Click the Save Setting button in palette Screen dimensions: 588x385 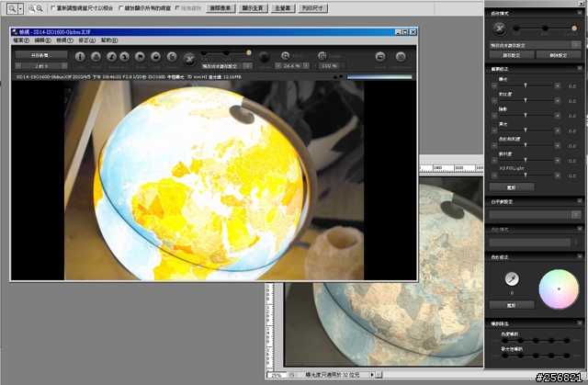pyautogui.click(x=512, y=55)
